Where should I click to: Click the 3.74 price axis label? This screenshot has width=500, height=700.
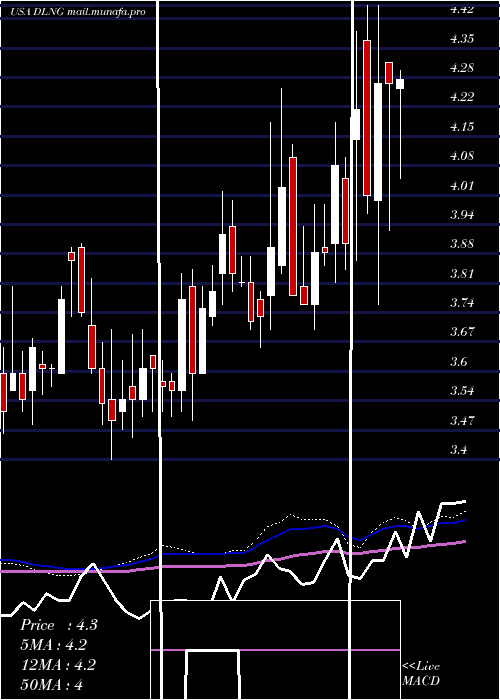coord(462,303)
